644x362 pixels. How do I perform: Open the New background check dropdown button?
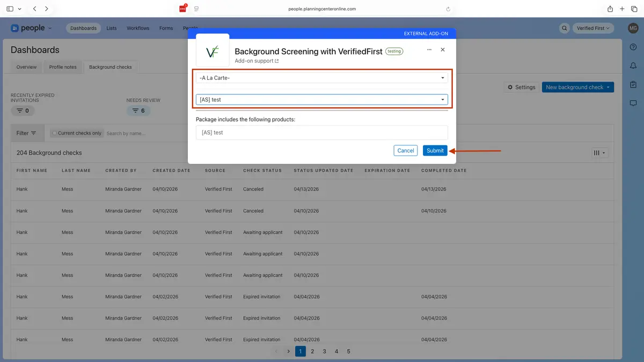pos(578,87)
